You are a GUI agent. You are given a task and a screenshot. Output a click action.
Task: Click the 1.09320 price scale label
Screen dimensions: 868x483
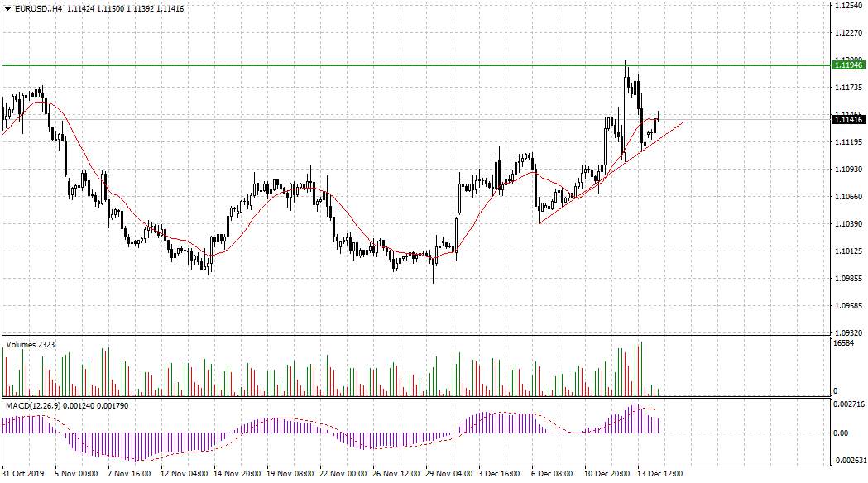(x=848, y=332)
